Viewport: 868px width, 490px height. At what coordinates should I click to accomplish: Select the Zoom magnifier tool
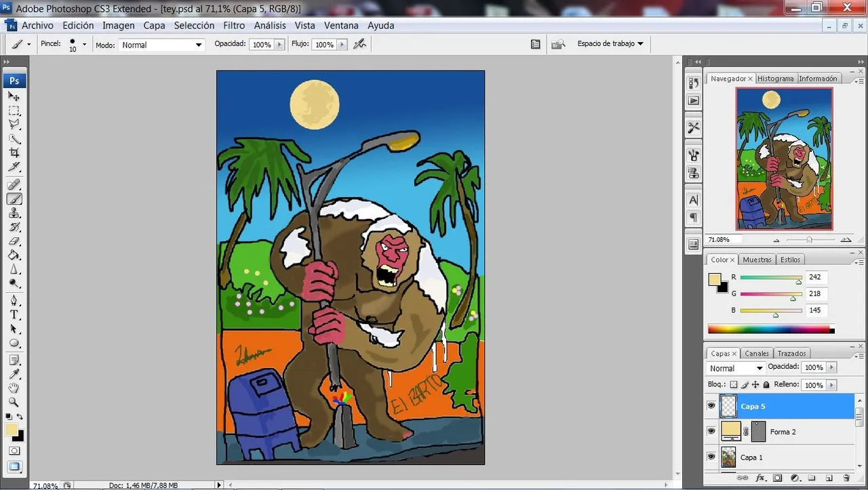pyautogui.click(x=14, y=402)
